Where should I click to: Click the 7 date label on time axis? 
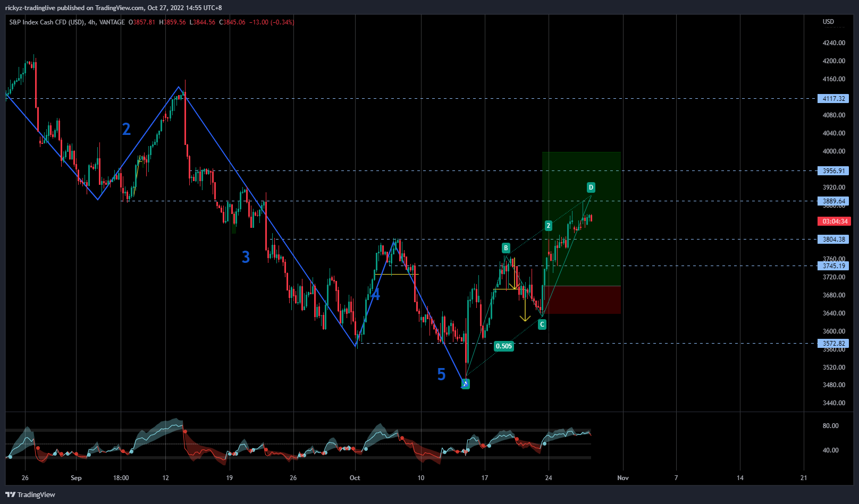pyautogui.click(x=676, y=478)
